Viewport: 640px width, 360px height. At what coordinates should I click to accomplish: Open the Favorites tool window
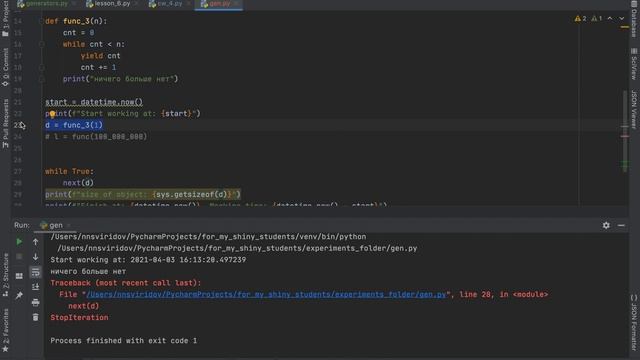(5, 331)
